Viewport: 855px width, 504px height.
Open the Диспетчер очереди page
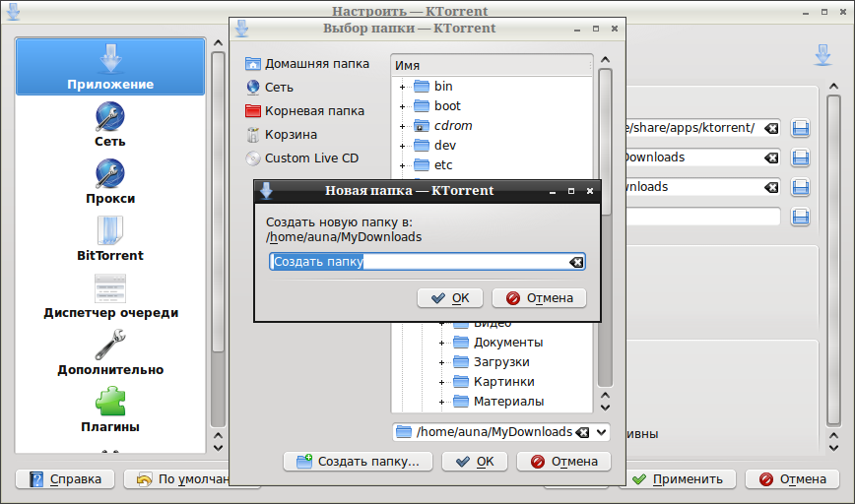[x=110, y=296]
